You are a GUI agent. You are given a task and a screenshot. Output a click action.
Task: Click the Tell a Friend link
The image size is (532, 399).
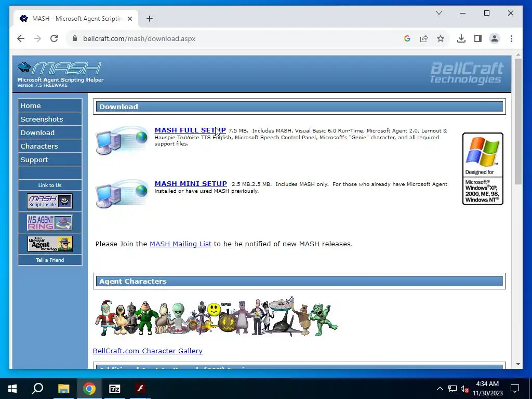(50, 260)
